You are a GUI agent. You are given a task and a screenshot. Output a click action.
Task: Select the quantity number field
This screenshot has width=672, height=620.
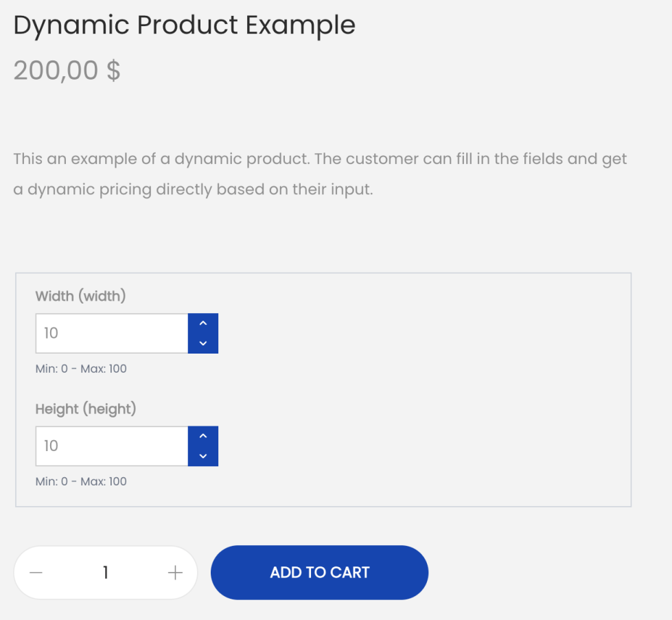click(x=106, y=573)
